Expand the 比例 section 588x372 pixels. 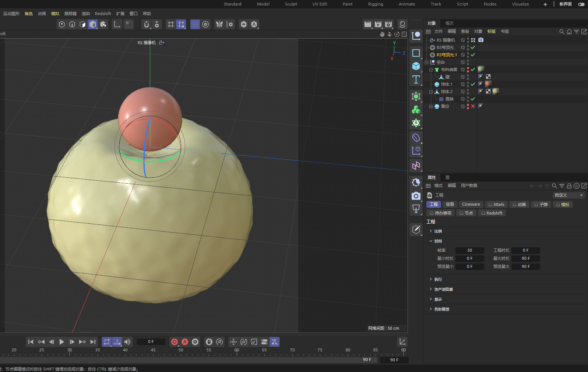(431, 231)
